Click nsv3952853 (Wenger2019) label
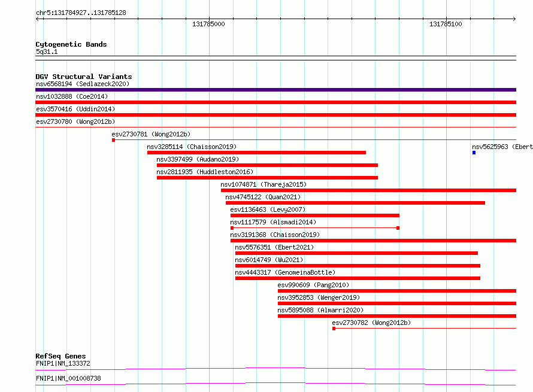The height and width of the screenshot is (392, 533). 319,297
